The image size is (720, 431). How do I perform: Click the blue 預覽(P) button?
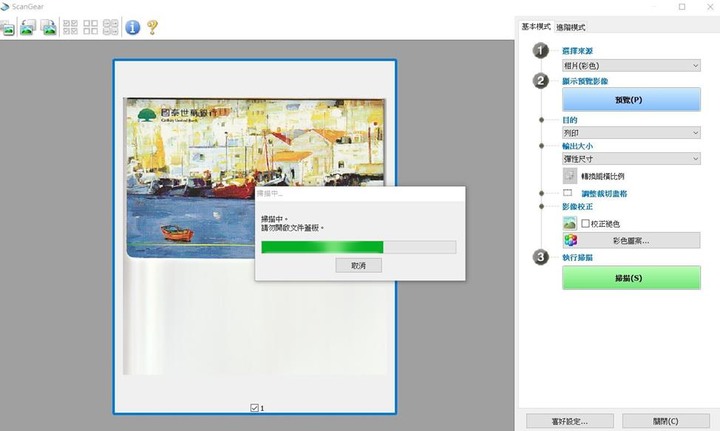pos(631,100)
